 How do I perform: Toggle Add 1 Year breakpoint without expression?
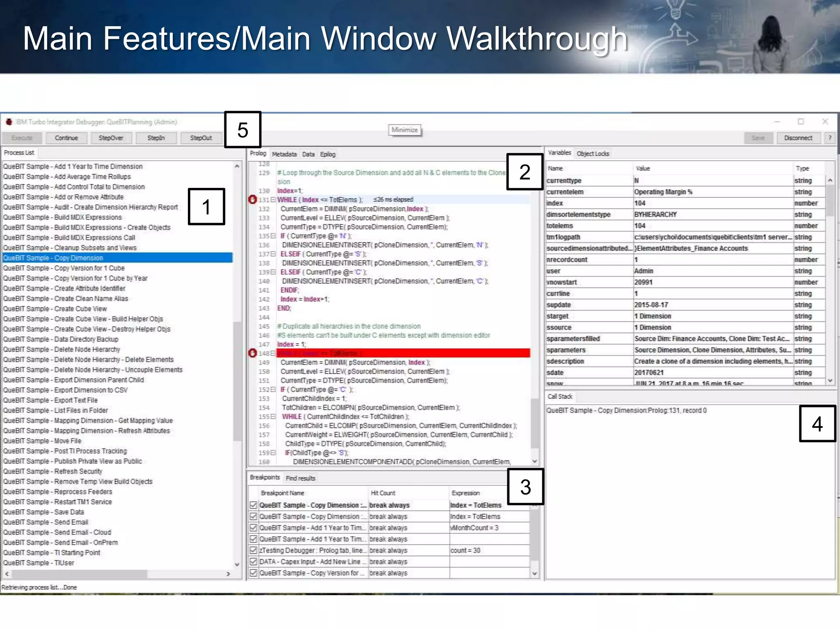coord(253,539)
